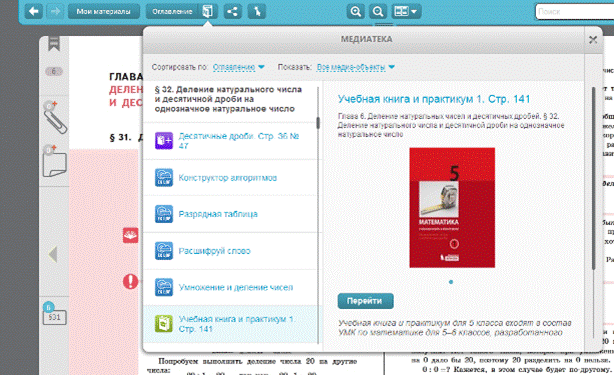The height and width of the screenshot is (375, 614).
Task: Click the blue pagination dot under cover
Action: (451, 282)
